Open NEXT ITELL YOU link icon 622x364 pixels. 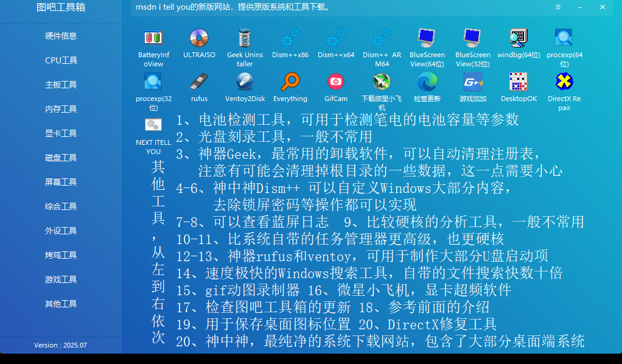tap(153, 125)
